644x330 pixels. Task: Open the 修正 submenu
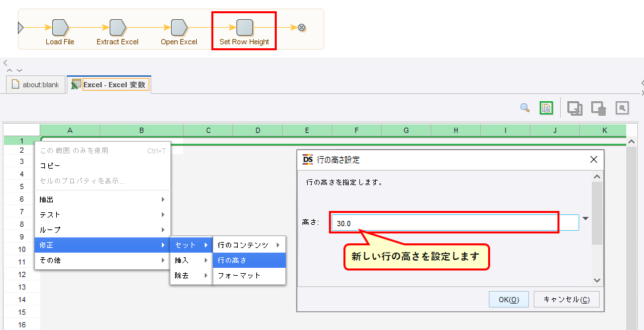pyautogui.click(x=102, y=245)
